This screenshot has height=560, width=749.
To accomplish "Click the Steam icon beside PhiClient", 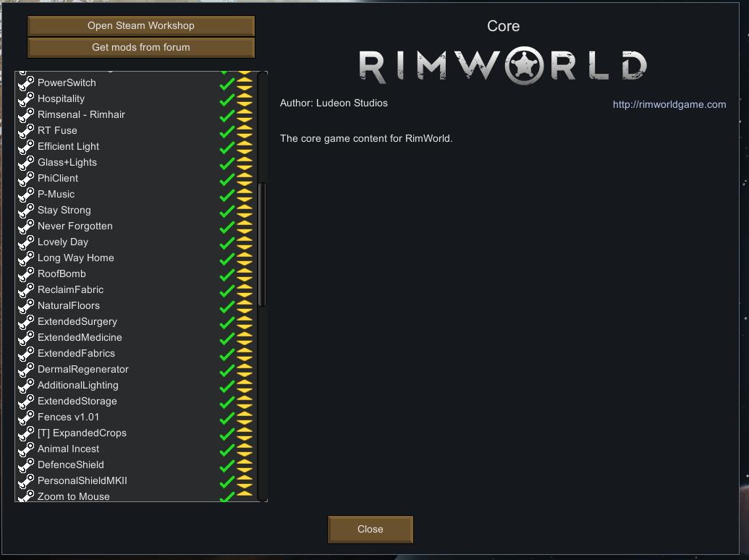I will coord(26,179).
